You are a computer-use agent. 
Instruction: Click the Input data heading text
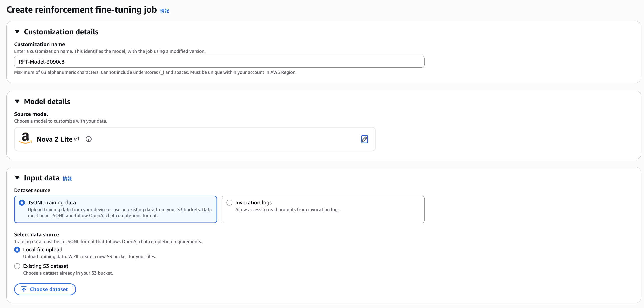coord(42,178)
